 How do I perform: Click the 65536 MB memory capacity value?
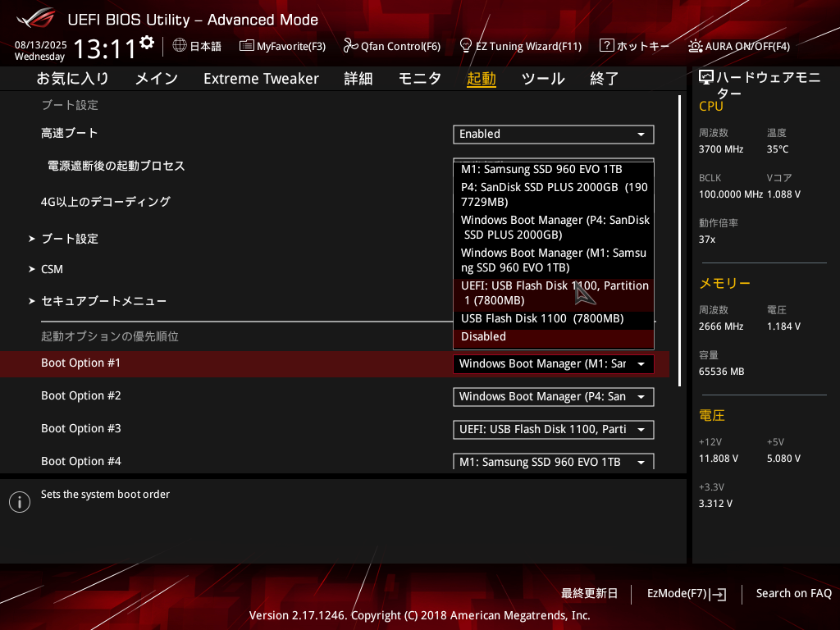(722, 372)
